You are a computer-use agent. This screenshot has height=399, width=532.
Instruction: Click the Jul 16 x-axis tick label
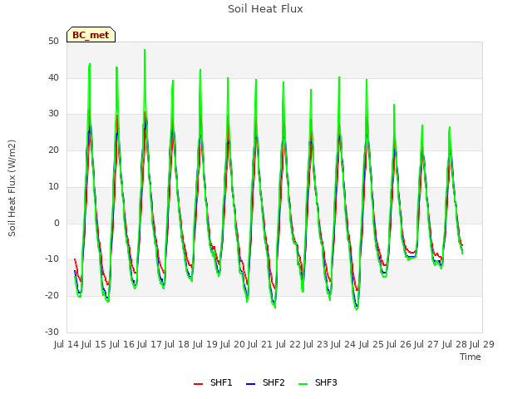coord(122,344)
